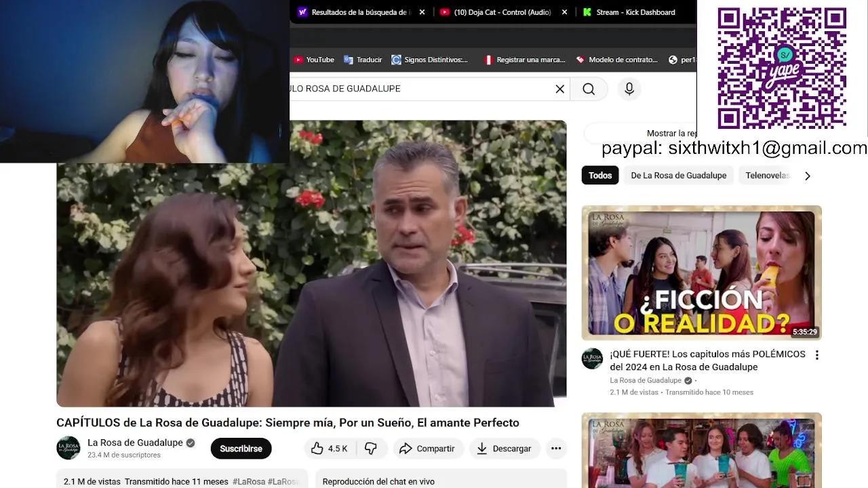Click the webcam overlay feed
The height and width of the screenshot is (488, 868).
(x=144, y=81)
